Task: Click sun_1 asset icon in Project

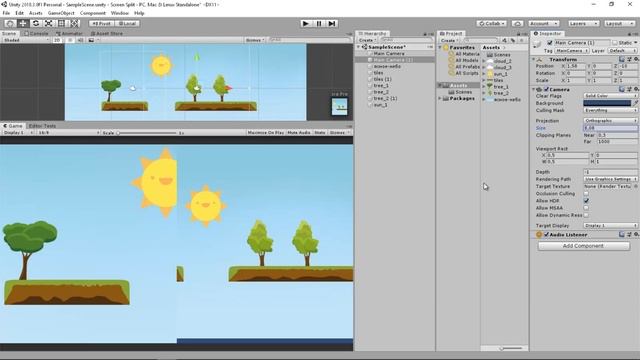Action: click(490, 74)
